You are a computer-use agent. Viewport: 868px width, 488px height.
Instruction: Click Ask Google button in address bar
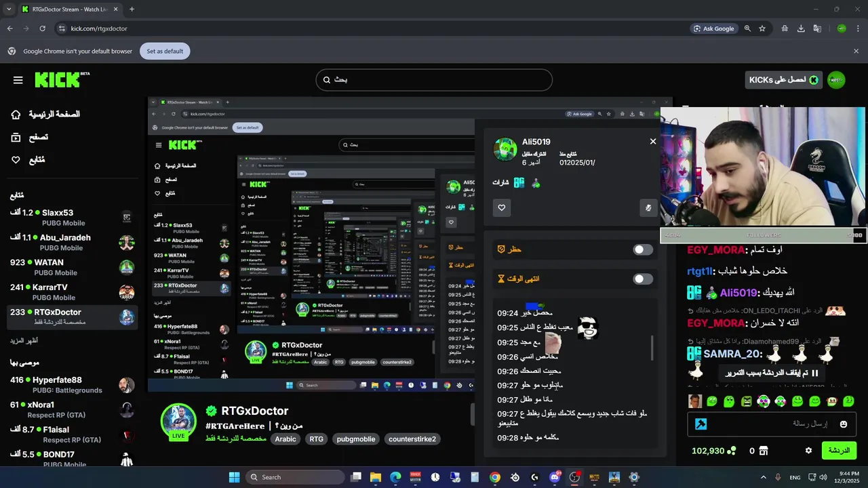[x=714, y=28]
